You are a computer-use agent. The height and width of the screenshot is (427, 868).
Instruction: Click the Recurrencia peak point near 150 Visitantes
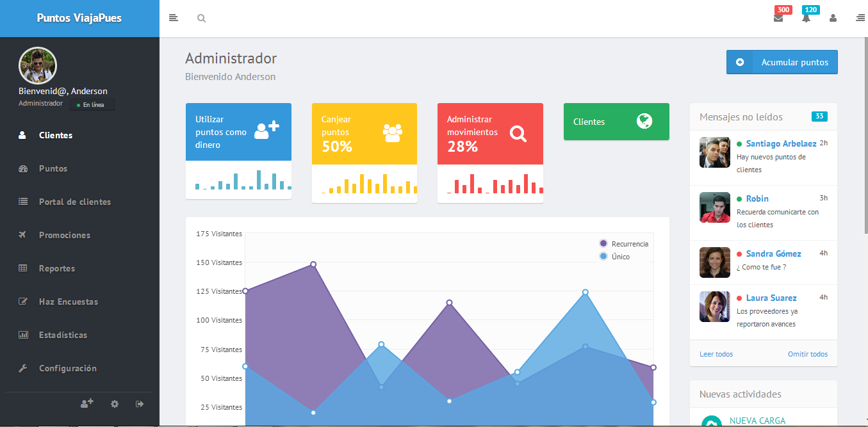click(313, 264)
